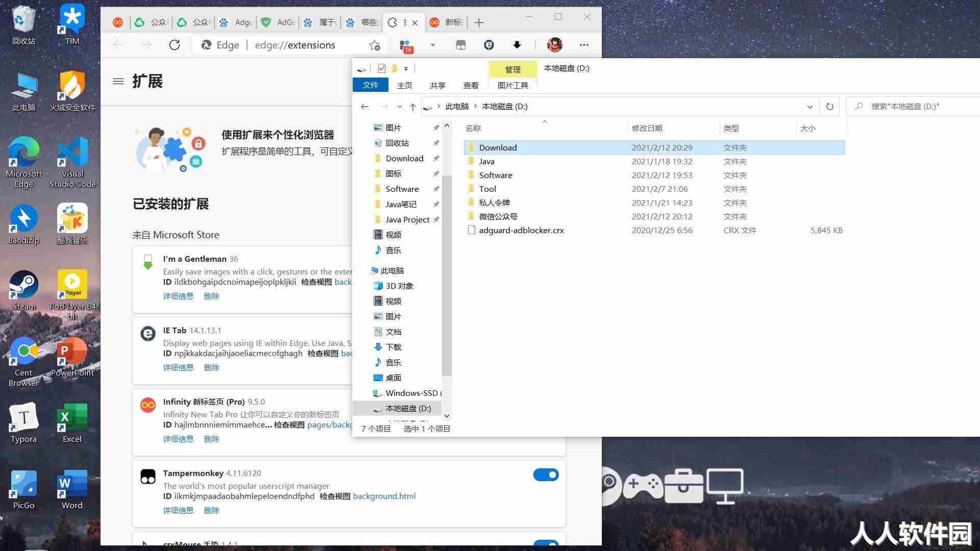Expand the address bar history dropdown
The width and height of the screenshot is (980, 551).
coord(810,107)
